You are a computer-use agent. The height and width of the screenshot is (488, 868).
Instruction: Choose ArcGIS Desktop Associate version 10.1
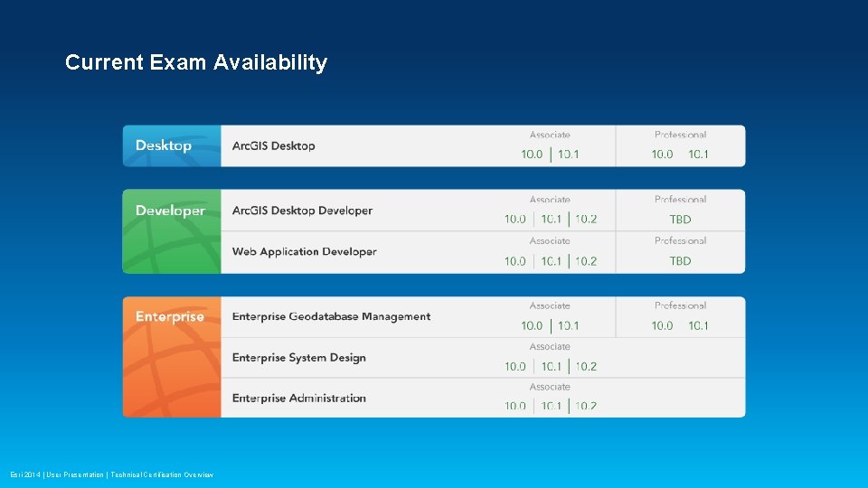[x=568, y=155]
